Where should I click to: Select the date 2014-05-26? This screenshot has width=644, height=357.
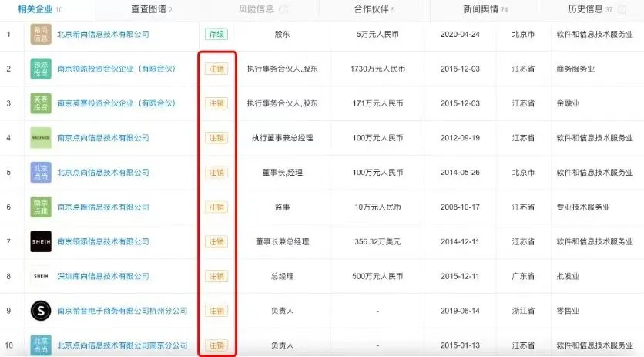[460, 172]
